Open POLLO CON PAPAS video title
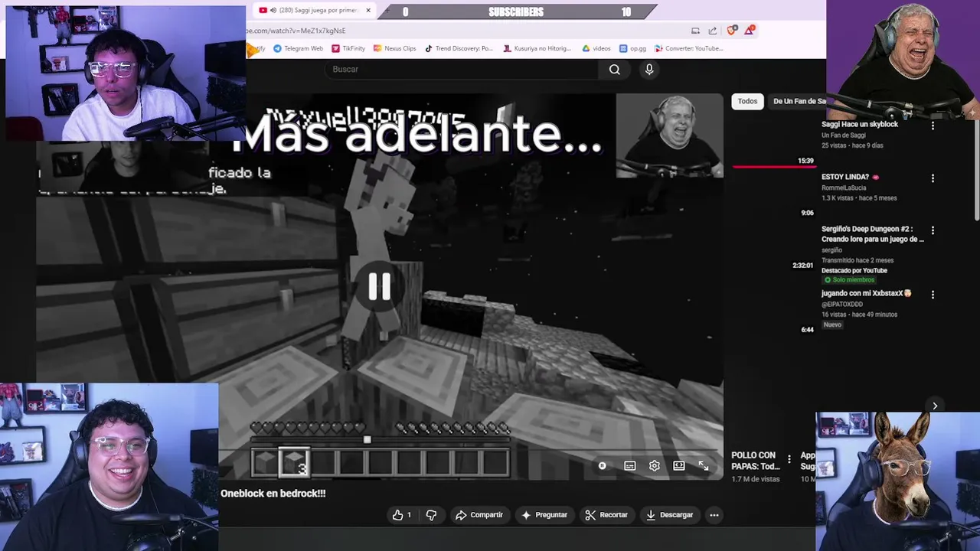The height and width of the screenshot is (551, 980). [756, 461]
